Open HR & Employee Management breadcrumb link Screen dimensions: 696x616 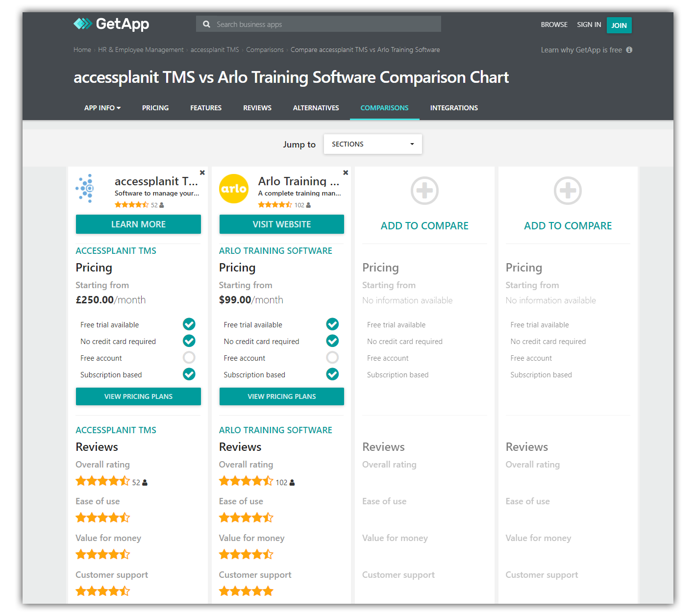141,50
